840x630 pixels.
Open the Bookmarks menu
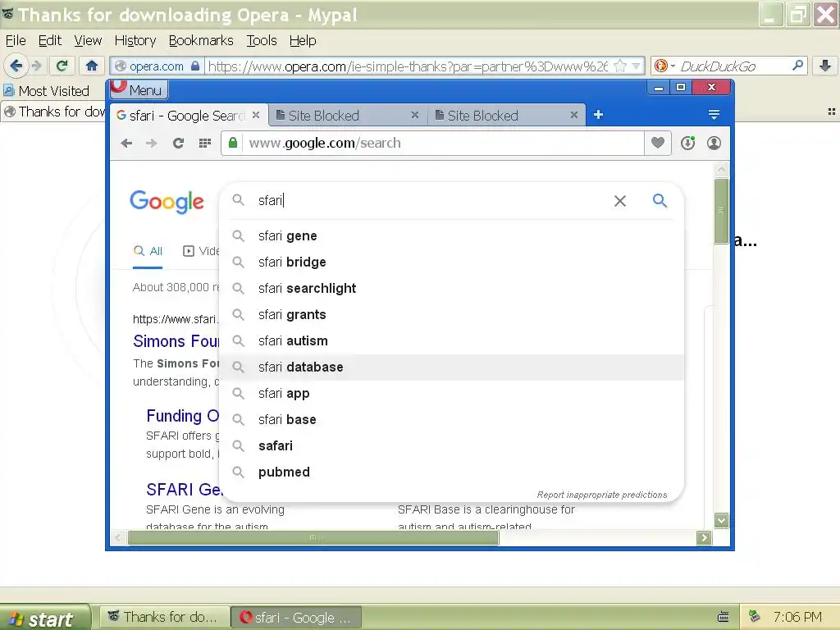201,41
